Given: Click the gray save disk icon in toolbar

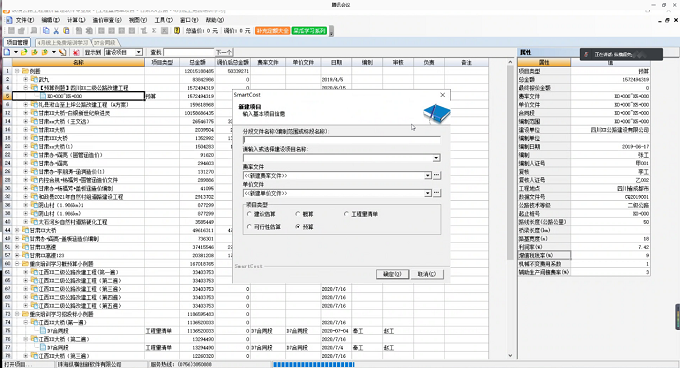Looking at the screenshot, I should 11,30.
